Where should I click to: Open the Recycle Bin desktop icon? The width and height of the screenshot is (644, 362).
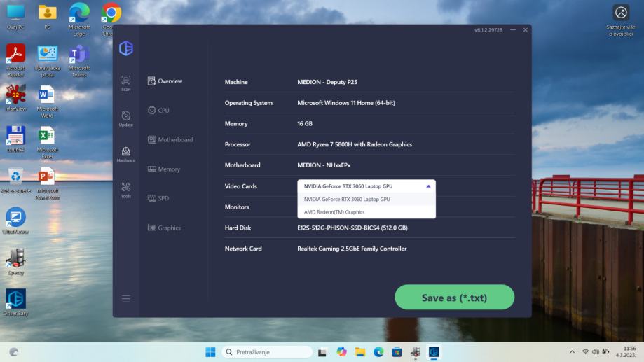[x=15, y=181]
